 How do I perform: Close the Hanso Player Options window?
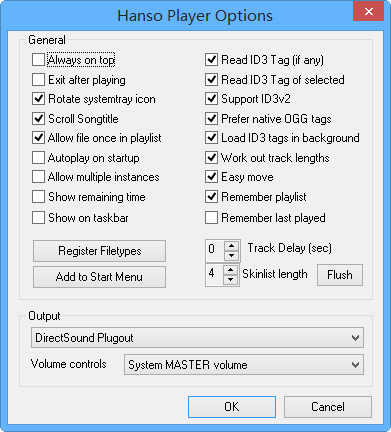pyautogui.click(x=369, y=12)
